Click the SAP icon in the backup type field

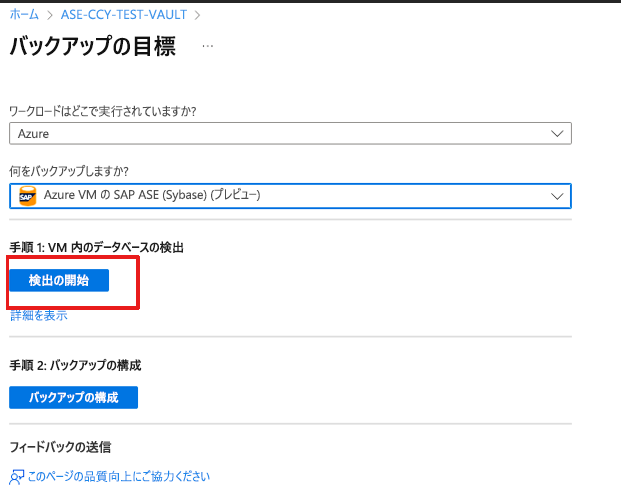(27, 196)
